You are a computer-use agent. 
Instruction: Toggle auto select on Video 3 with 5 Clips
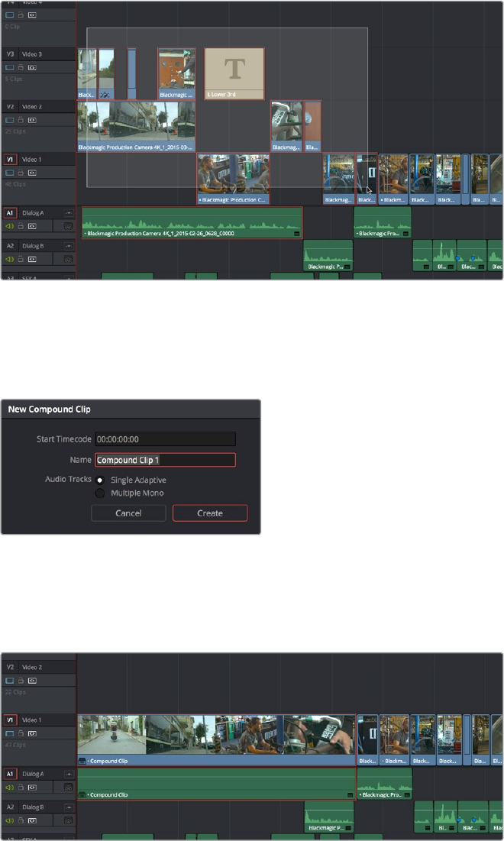point(32,67)
